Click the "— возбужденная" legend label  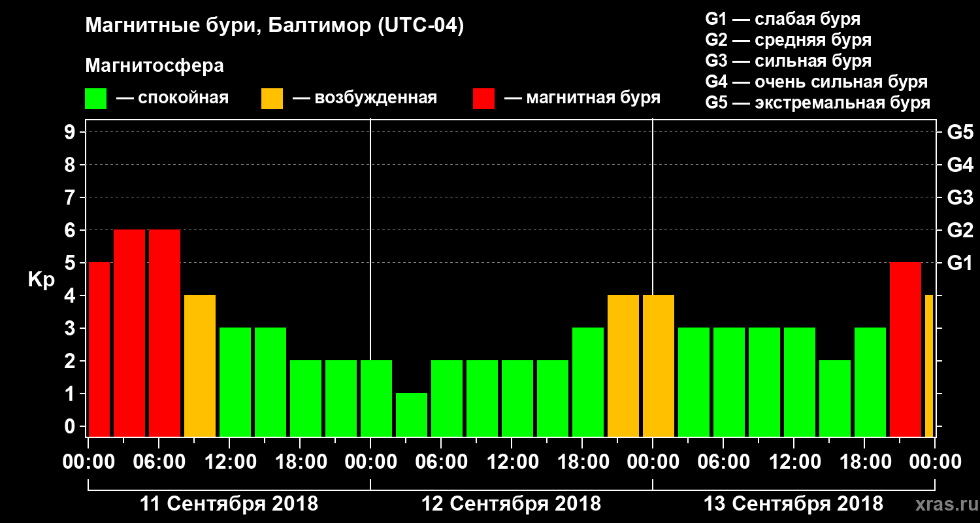(365, 99)
